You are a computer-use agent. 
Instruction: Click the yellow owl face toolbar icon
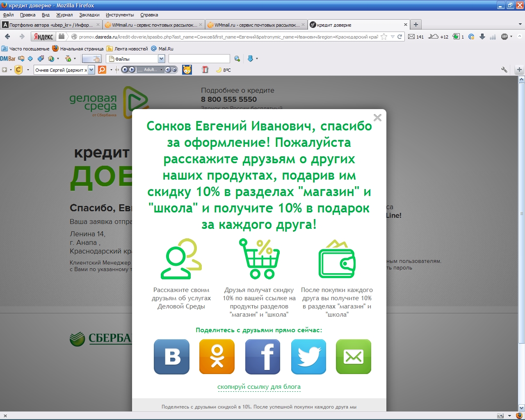click(187, 70)
